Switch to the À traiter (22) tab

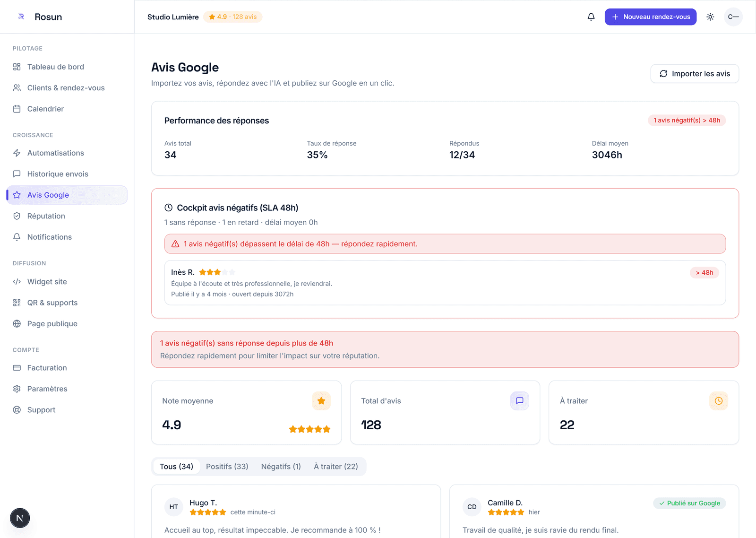[336, 467]
